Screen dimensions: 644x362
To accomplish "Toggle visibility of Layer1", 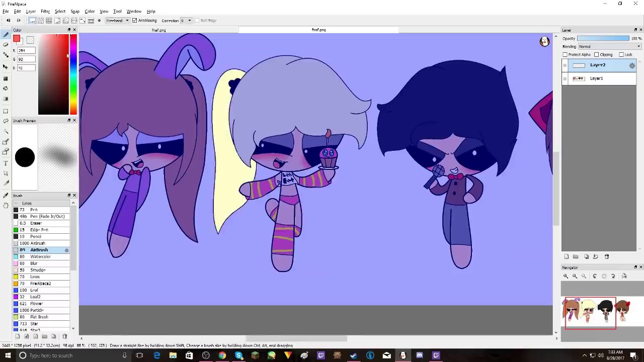I will [x=565, y=78].
